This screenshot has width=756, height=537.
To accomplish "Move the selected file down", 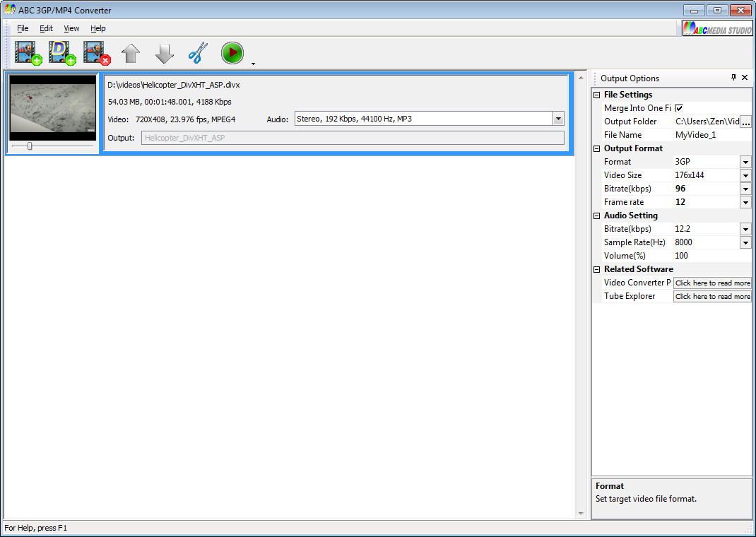I will 164,52.
